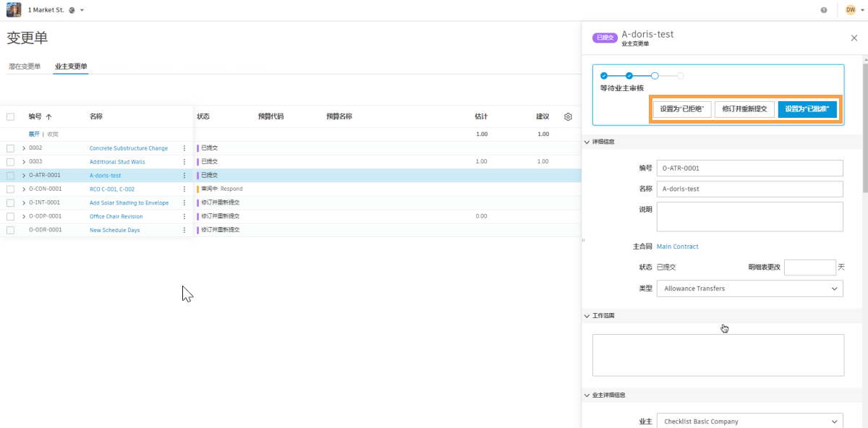Click second completed workflow step marker
868x428 pixels.
point(629,75)
